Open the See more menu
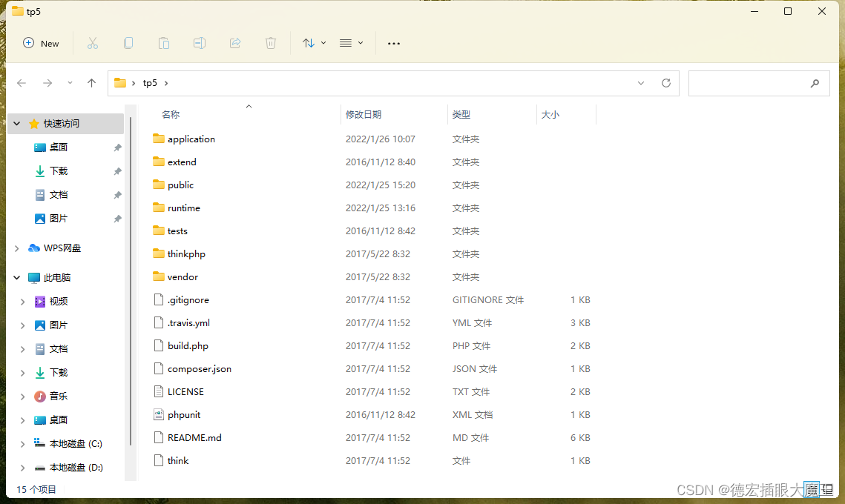Screen dimensions: 845x504 pos(393,43)
